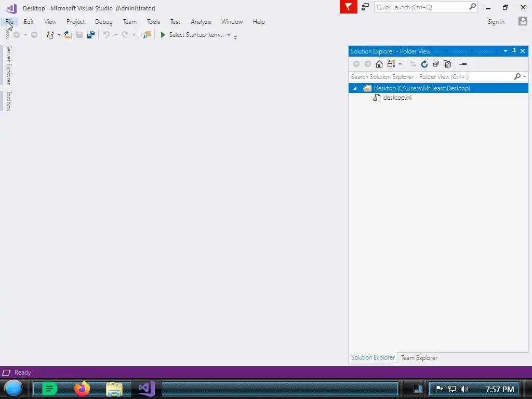Open Switch Views dropdown arrow
This screenshot has height=399, width=532.
[400, 64]
